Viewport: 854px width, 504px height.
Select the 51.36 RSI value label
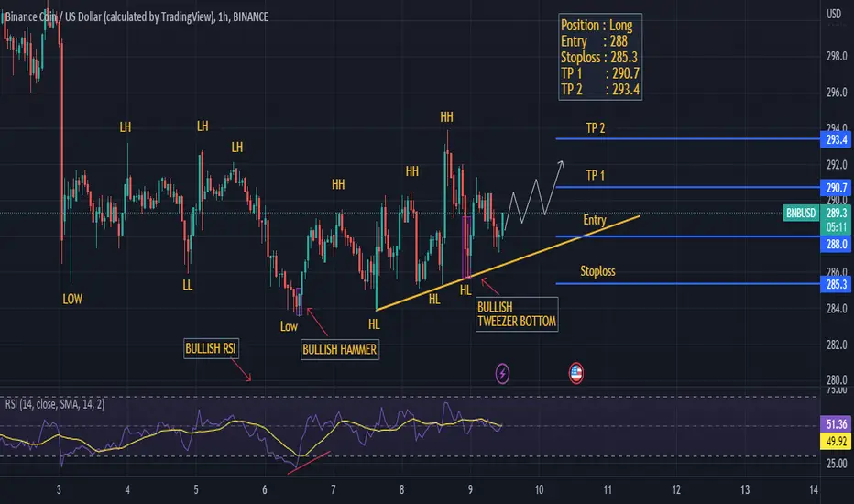tap(836, 424)
